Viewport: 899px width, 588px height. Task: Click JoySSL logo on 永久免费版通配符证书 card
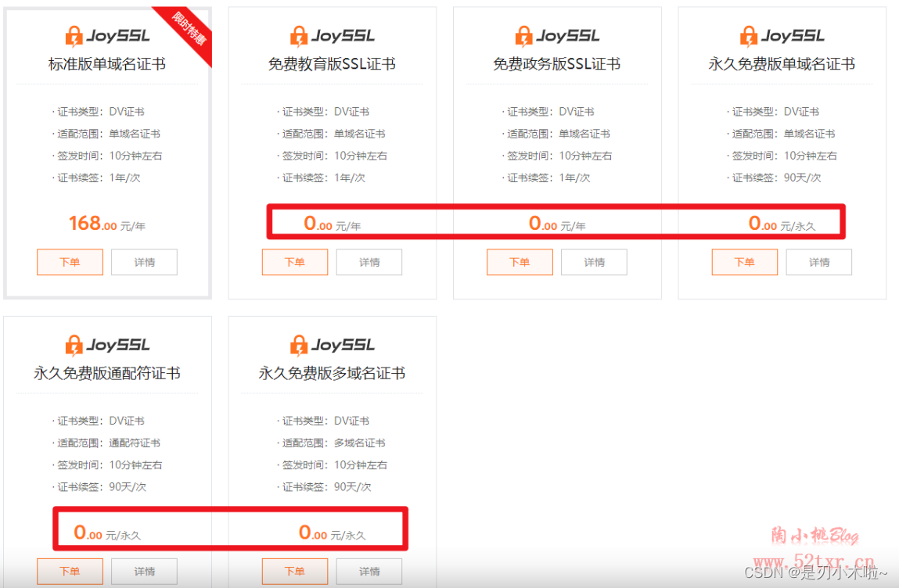107,346
